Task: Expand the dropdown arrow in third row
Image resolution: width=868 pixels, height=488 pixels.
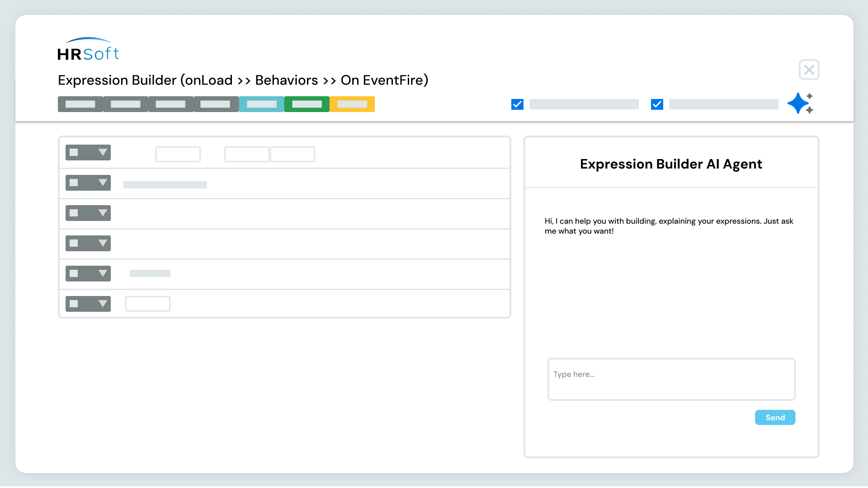Action: [103, 213]
